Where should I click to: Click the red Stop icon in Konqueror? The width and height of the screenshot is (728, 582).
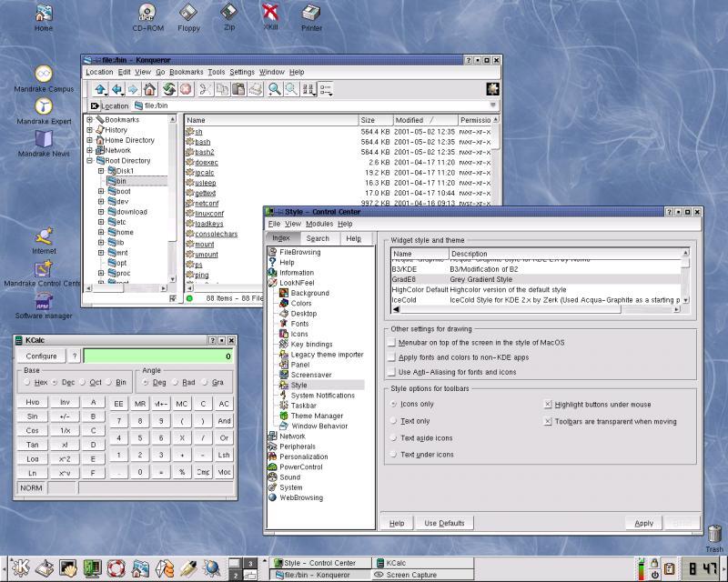coord(186,89)
